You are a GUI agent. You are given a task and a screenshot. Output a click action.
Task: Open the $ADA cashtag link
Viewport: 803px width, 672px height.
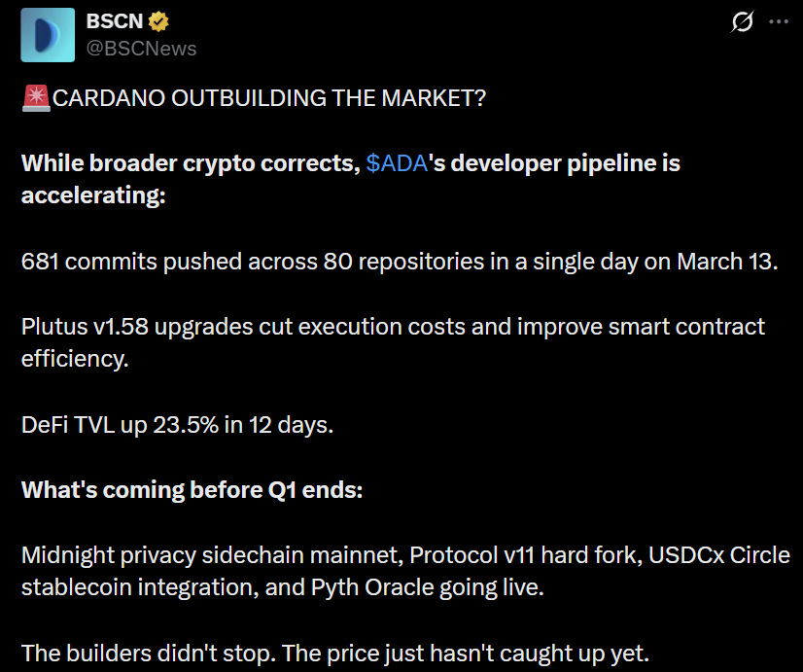(x=398, y=163)
